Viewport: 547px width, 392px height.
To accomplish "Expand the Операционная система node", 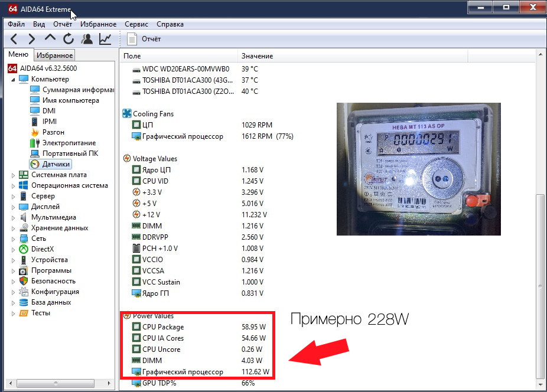I will [x=13, y=186].
